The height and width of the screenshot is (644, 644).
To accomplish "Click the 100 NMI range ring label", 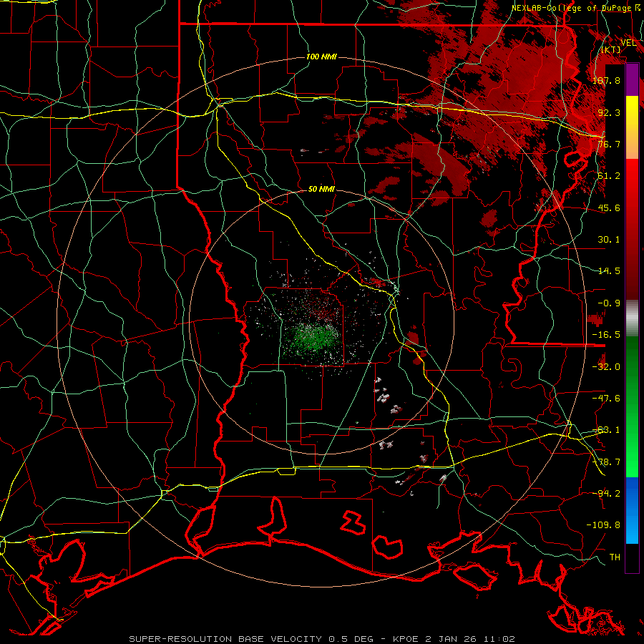I will coord(321,57).
